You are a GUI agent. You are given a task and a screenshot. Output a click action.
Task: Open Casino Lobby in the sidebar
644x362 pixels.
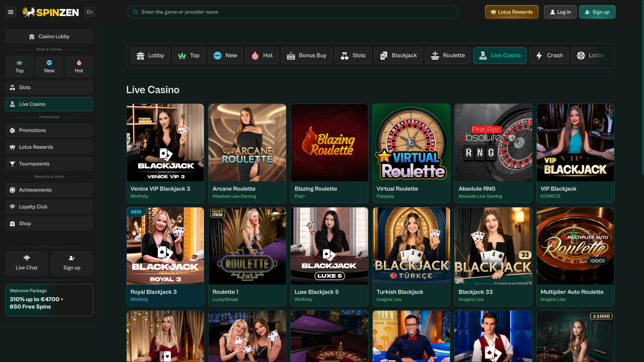coord(49,37)
